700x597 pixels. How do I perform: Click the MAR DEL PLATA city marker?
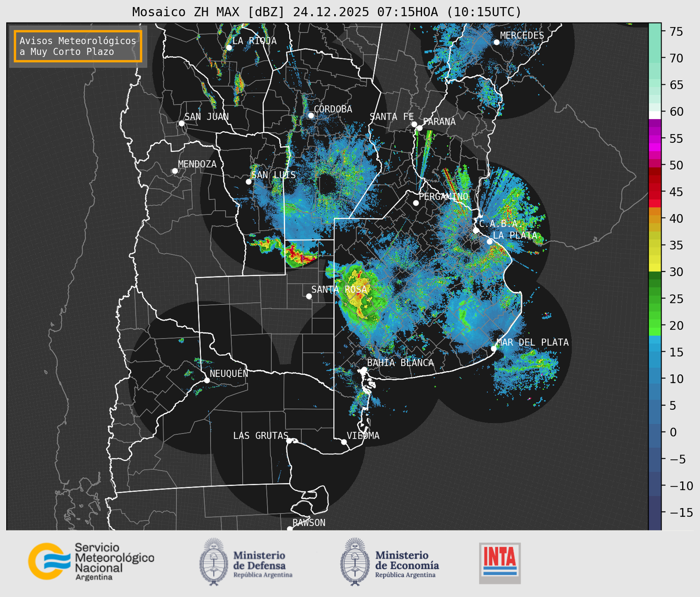[x=494, y=349]
